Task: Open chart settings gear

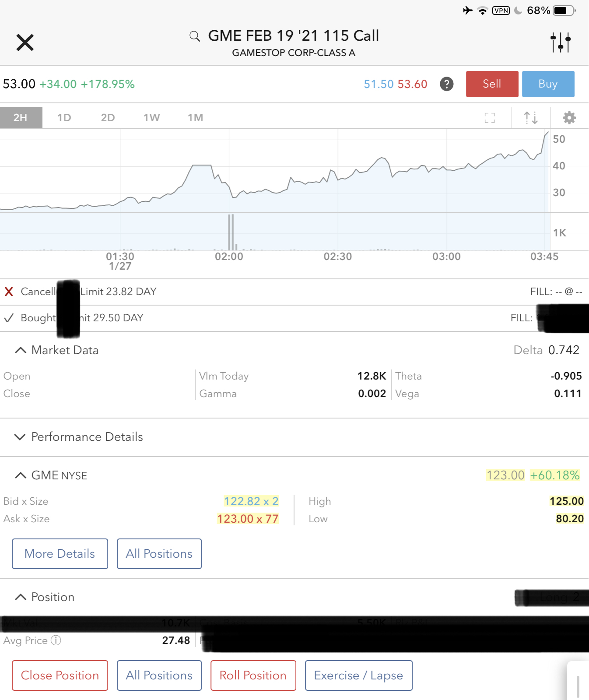Action: [x=569, y=118]
